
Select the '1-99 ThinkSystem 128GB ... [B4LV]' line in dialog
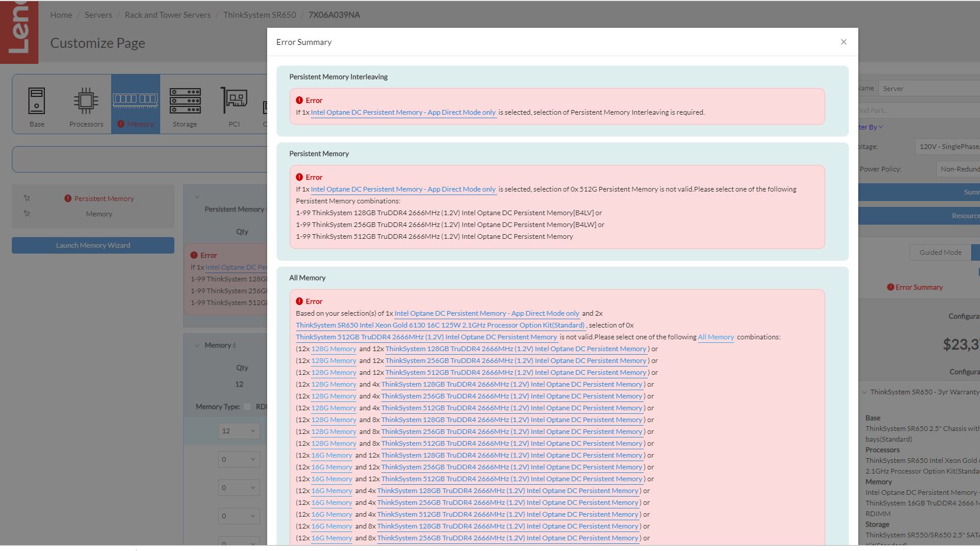449,213
